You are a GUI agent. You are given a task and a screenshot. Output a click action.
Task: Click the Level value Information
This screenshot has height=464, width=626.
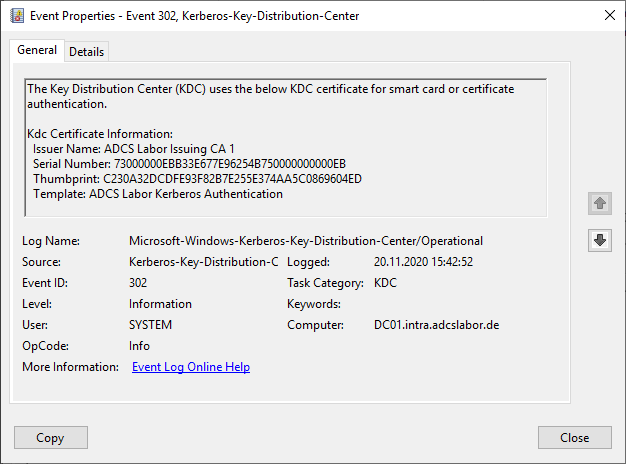[x=160, y=304]
